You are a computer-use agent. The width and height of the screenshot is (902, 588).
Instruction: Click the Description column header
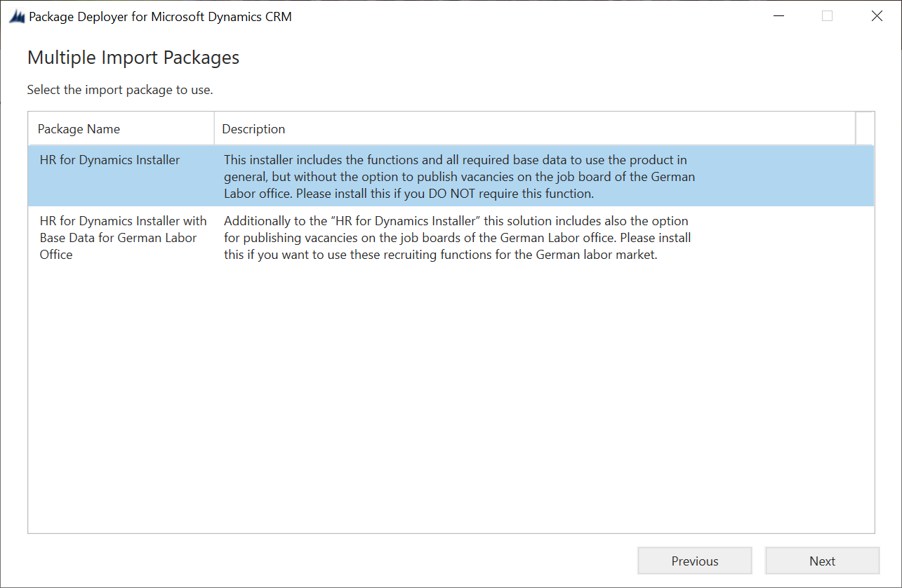tap(253, 129)
